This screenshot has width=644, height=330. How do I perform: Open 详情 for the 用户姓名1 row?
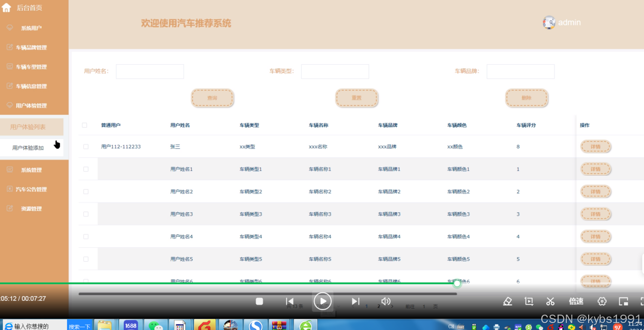coord(596,169)
